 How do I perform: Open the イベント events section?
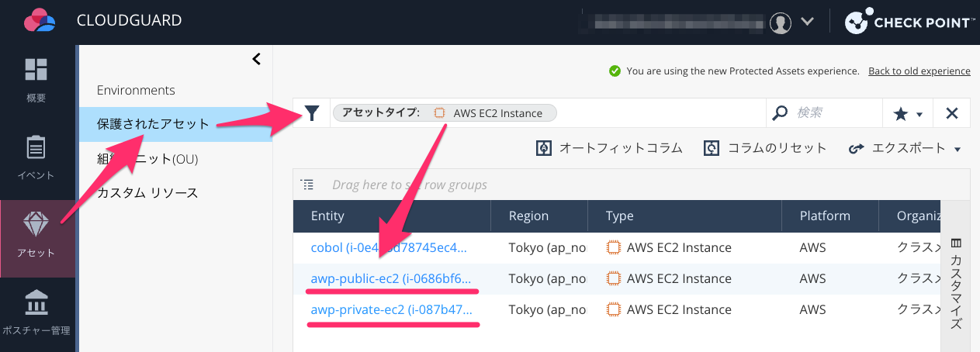click(x=36, y=157)
